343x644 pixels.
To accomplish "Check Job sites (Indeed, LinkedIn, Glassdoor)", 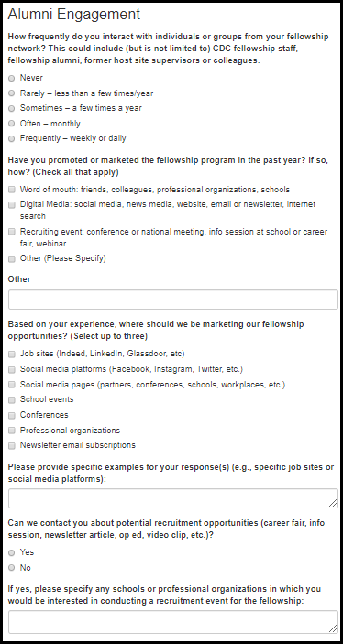I will (12, 354).
